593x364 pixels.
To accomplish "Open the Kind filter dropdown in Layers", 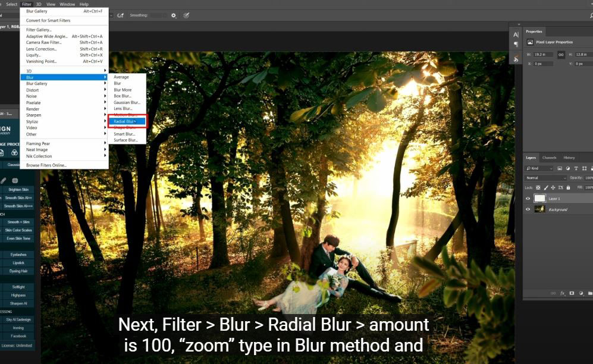I will coord(539,169).
